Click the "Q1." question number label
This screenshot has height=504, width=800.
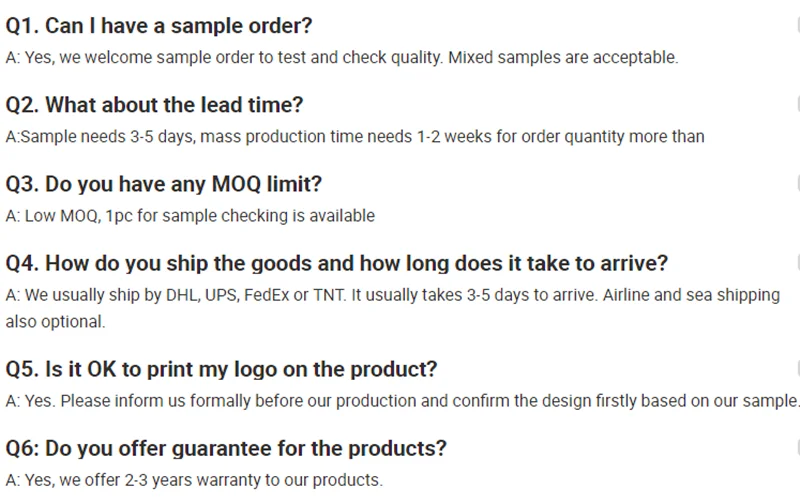coord(22,26)
